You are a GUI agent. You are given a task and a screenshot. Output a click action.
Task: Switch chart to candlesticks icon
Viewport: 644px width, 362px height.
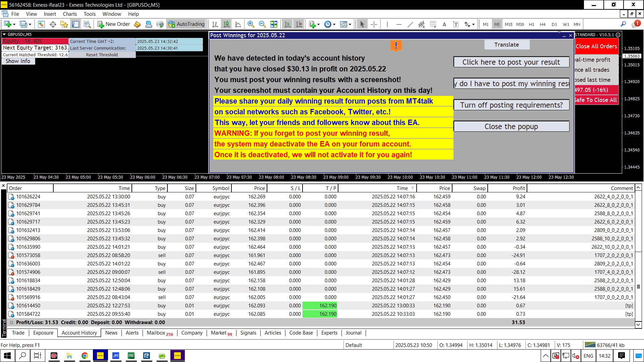(227, 24)
